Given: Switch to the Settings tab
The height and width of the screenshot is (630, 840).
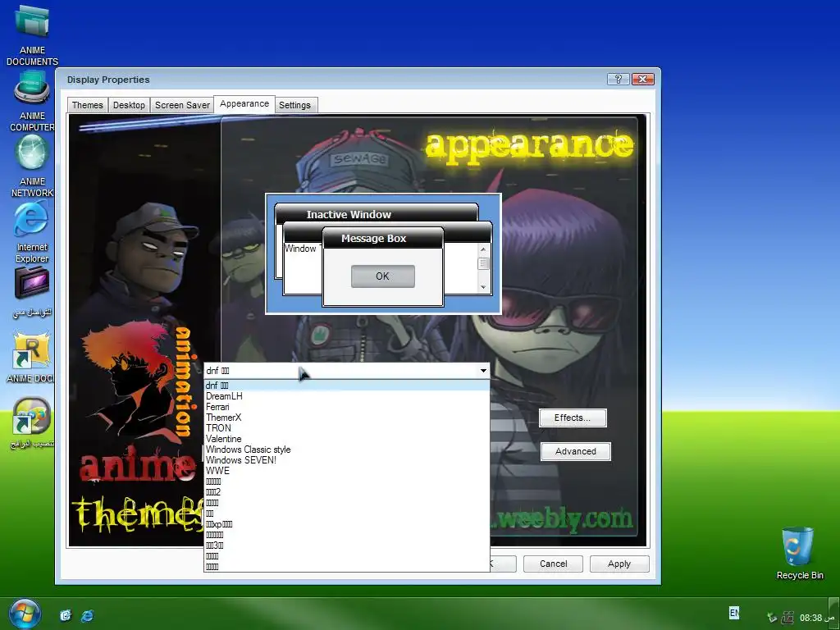Looking at the screenshot, I should tap(294, 105).
